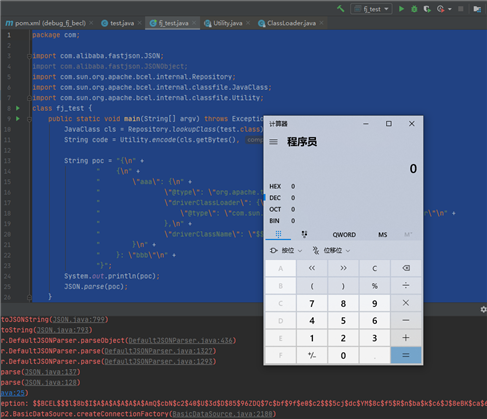487x419 pixels.
Task: Open calculator hamburger navigation menu
Action: (273, 142)
